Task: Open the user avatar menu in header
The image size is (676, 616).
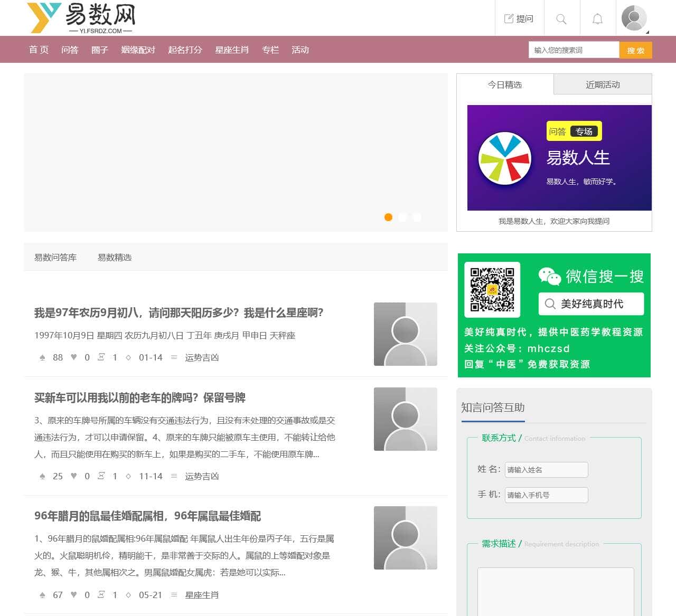Action: (634, 18)
